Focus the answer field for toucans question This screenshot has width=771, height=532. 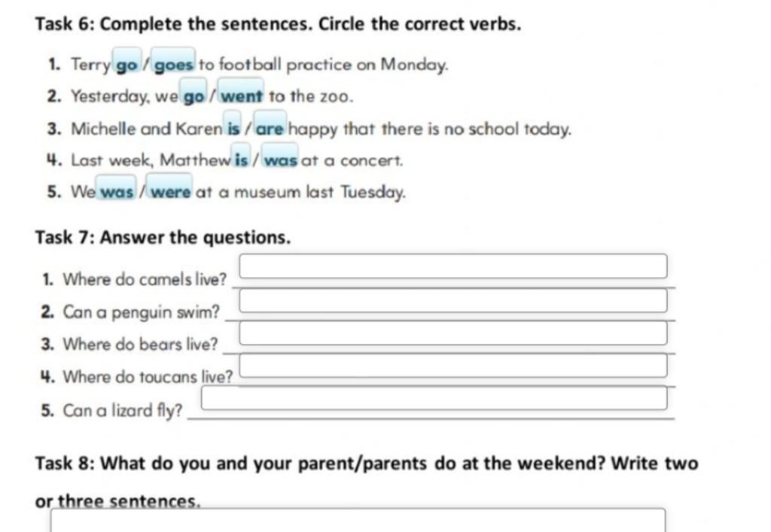pyautogui.click(x=453, y=366)
